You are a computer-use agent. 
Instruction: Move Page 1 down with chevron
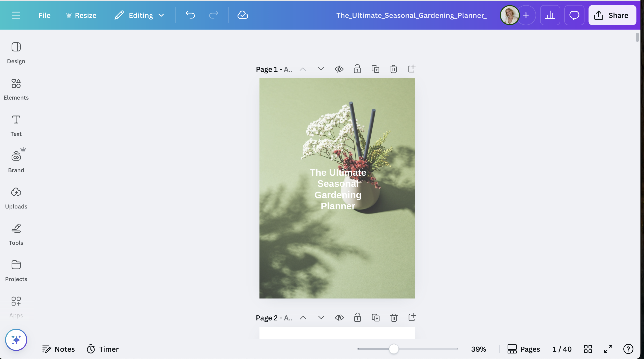click(321, 69)
